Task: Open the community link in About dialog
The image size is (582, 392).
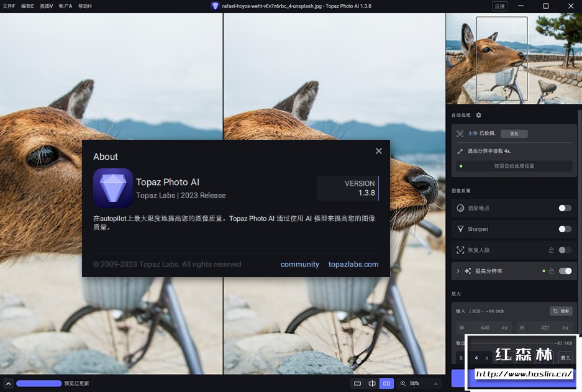Action: pyautogui.click(x=299, y=264)
